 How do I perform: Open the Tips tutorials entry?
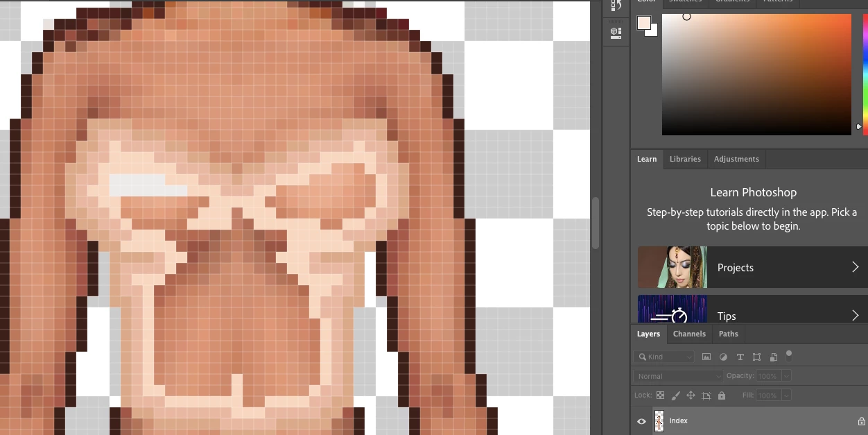tap(752, 309)
